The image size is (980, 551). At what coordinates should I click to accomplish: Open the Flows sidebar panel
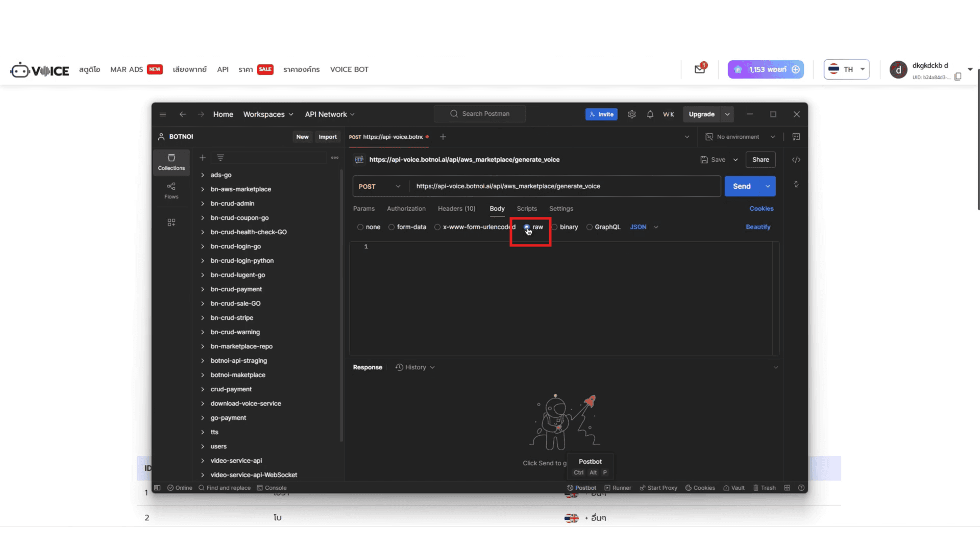[x=171, y=190]
